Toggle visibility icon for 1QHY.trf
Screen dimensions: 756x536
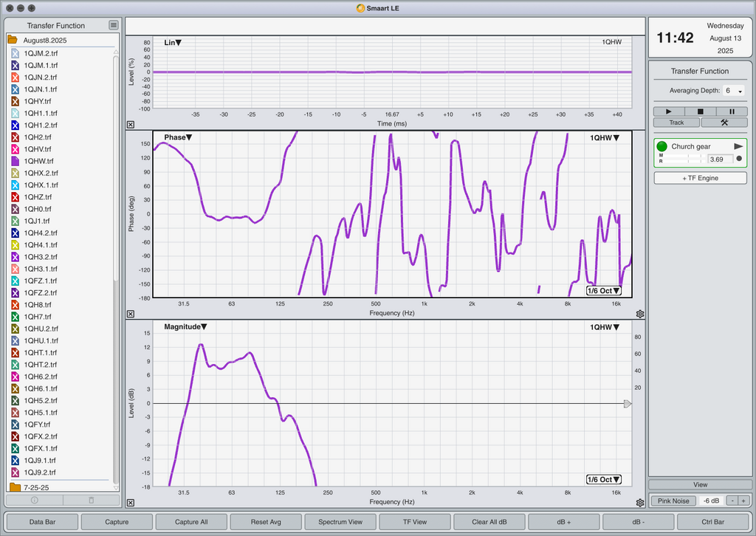click(15, 101)
